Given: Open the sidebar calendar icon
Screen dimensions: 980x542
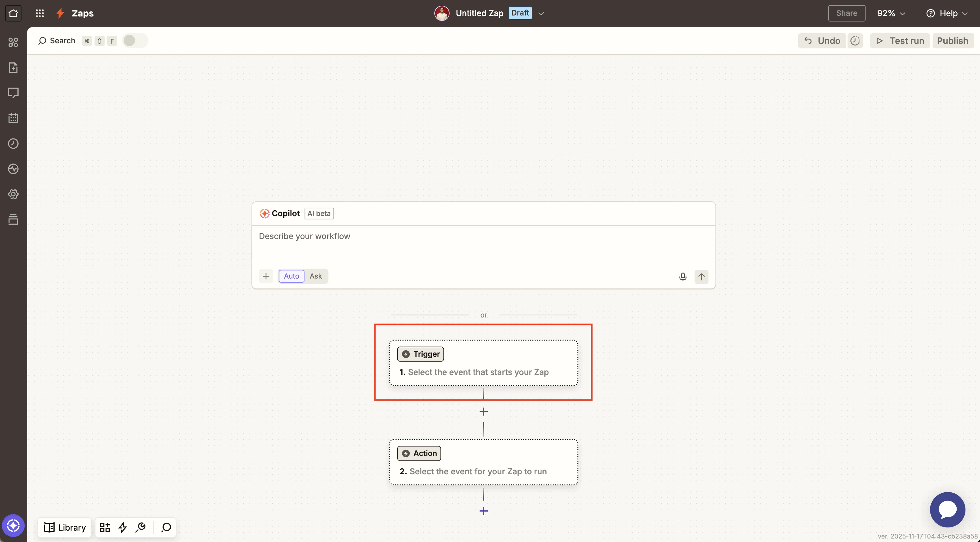Looking at the screenshot, I should (x=13, y=118).
